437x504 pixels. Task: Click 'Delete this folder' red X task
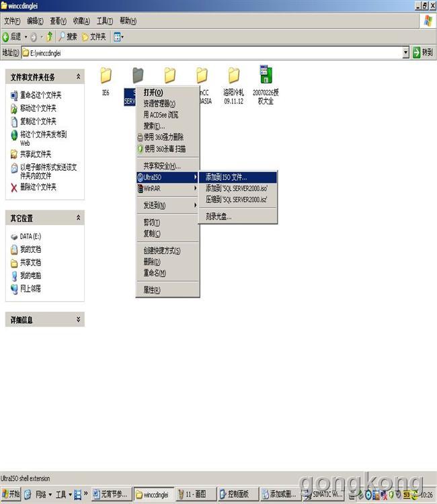[x=34, y=187]
